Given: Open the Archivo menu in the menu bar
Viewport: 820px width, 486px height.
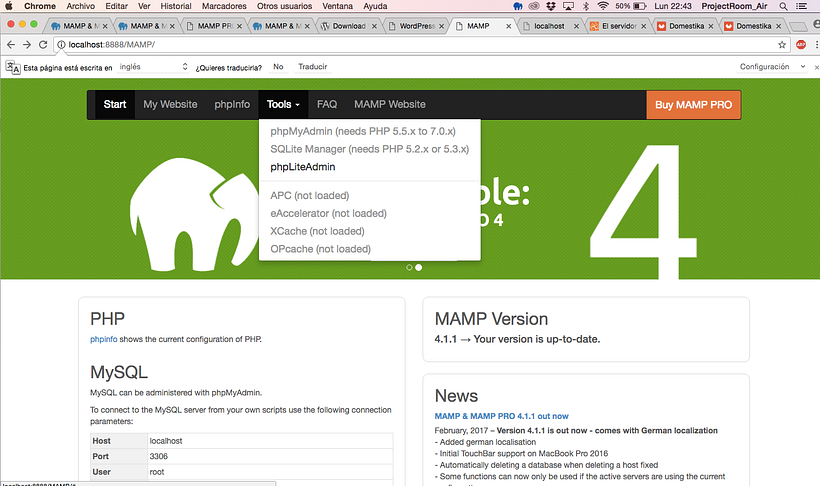Looking at the screenshot, I should (81, 6).
